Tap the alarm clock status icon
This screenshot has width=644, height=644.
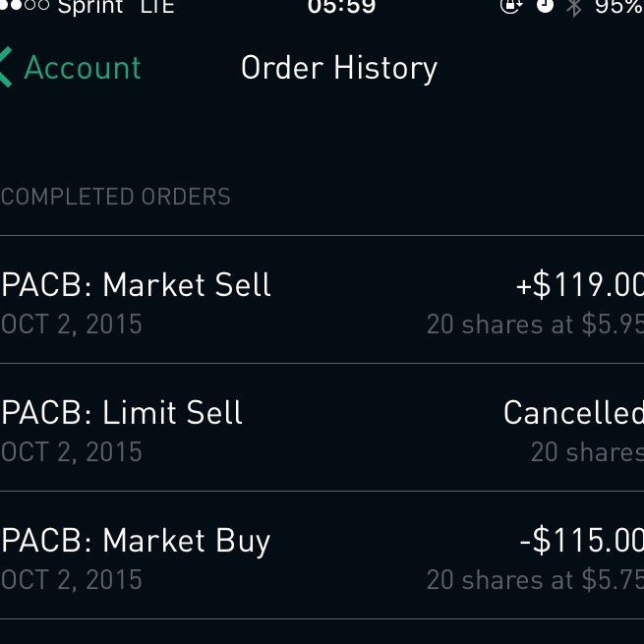coord(545,6)
